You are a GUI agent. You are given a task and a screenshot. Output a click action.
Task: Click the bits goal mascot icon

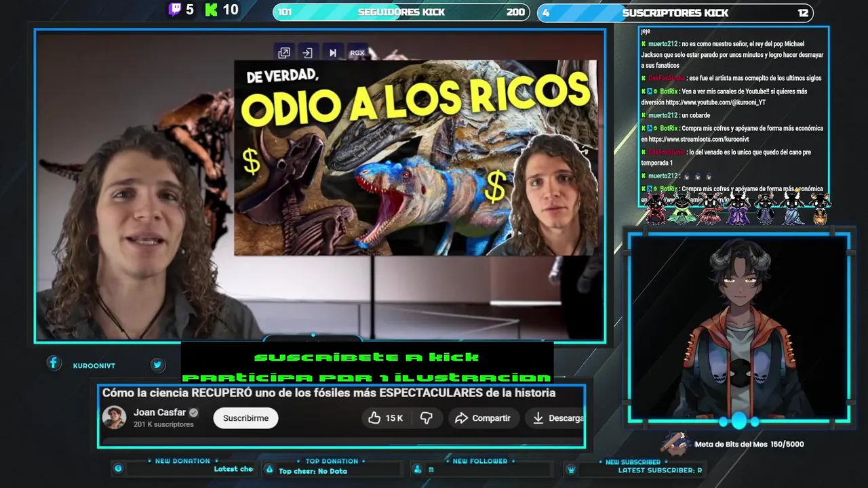tap(676, 443)
